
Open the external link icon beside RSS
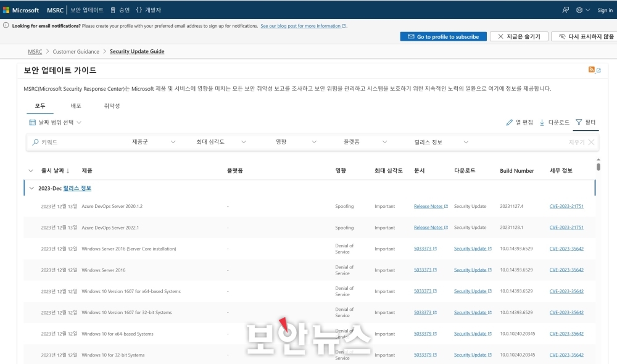point(598,70)
